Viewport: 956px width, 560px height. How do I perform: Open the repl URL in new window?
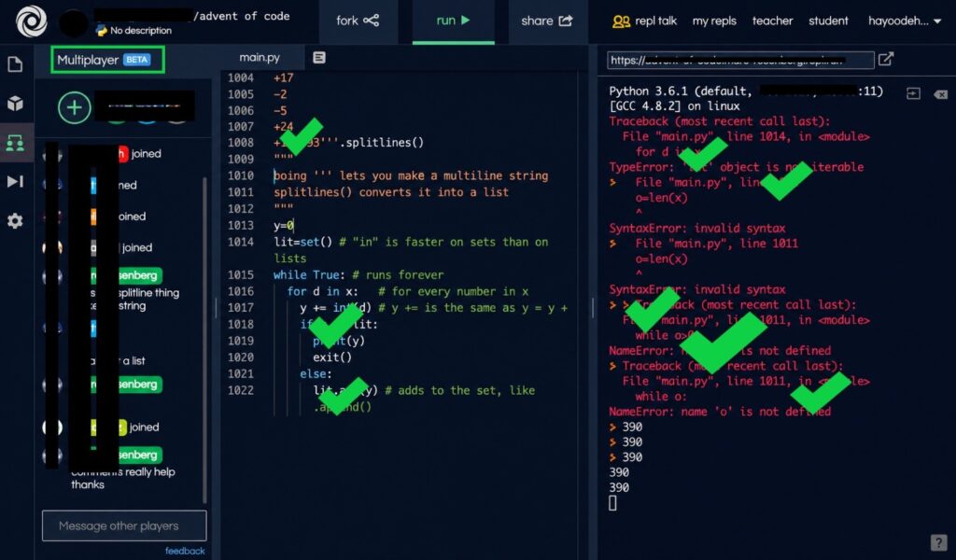[x=886, y=59]
